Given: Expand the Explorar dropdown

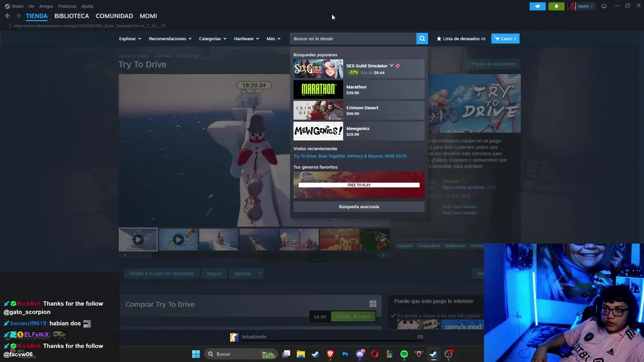Looking at the screenshot, I should (x=130, y=39).
